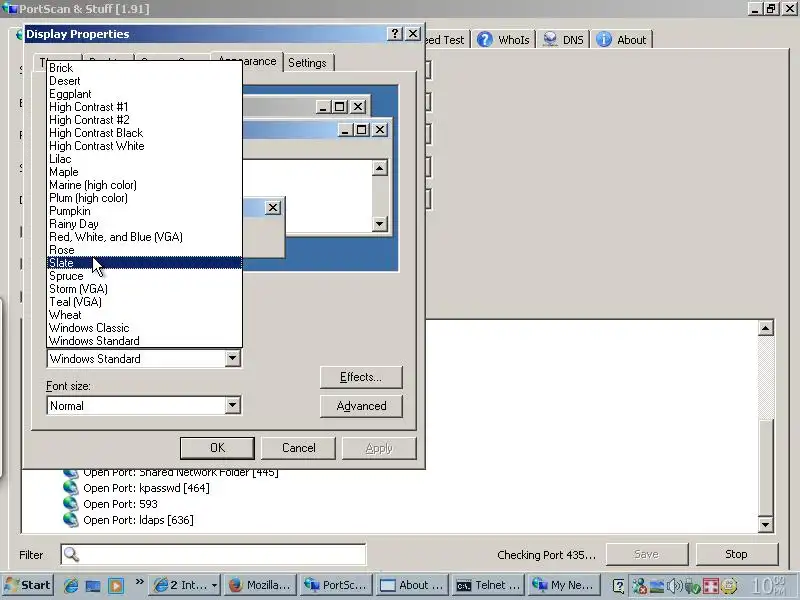The width and height of the screenshot is (800, 600).
Task: Switch to Mozilla taskbar window
Action: pos(260,585)
